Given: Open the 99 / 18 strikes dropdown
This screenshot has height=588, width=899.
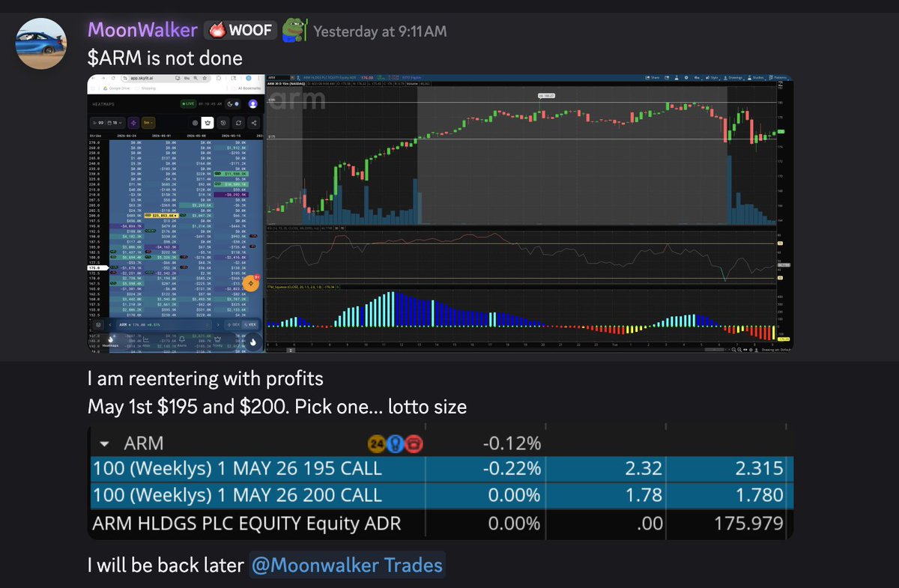Looking at the screenshot, I should (x=108, y=123).
